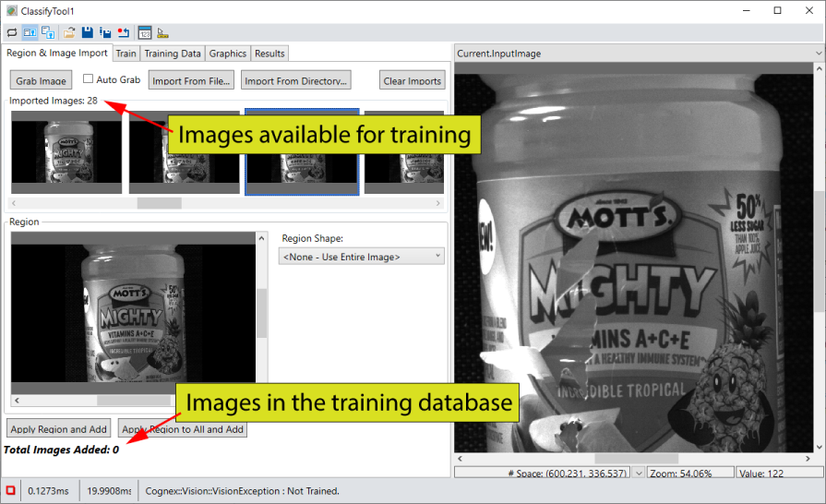
Task: Open the Results tab
Action: click(x=269, y=54)
